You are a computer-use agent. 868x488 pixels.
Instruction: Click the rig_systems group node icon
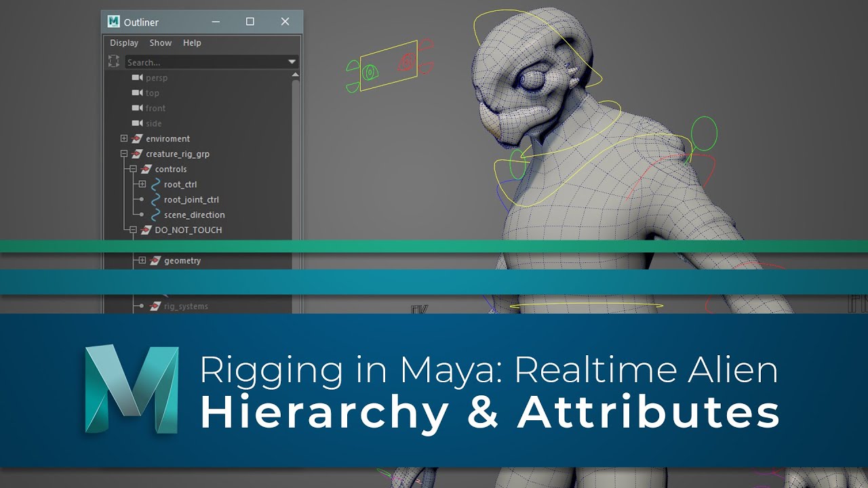pos(155,306)
